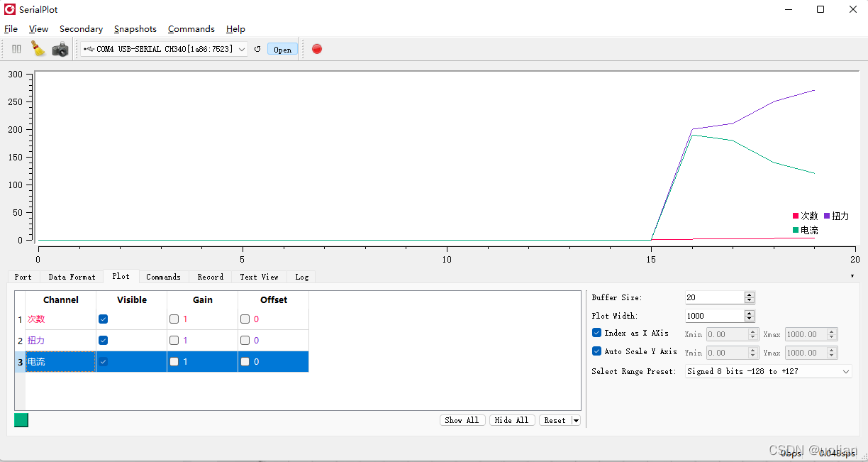The image size is (868, 462).
Task: Click the 次数 legend entry in plot
Action: 806,216
